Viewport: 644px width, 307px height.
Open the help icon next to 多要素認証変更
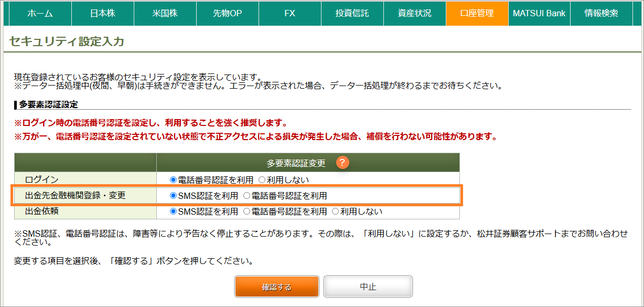tap(342, 163)
